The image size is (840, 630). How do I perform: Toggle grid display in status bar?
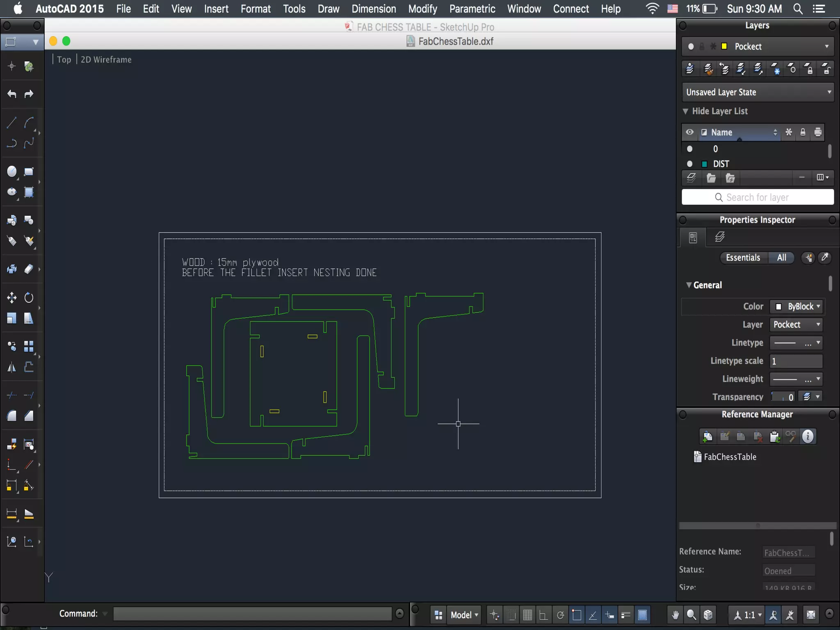click(527, 615)
